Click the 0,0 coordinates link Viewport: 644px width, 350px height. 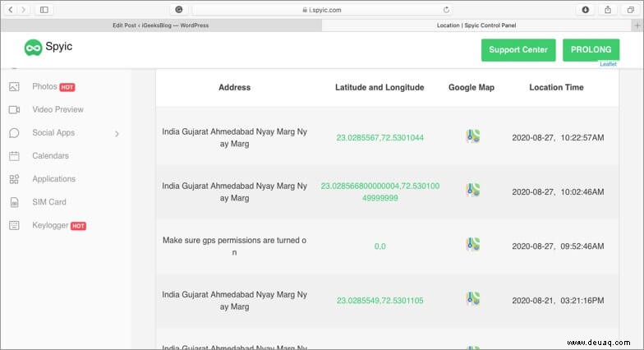coord(379,246)
